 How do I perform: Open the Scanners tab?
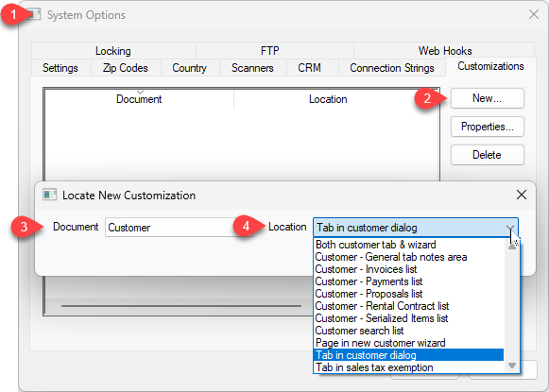pyautogui.click(x=252, y=68)
